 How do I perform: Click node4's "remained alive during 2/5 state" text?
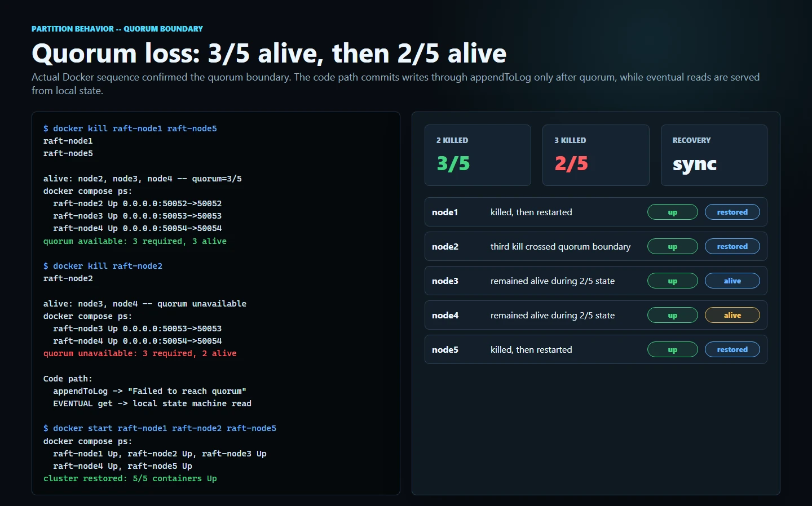(553, 316)
